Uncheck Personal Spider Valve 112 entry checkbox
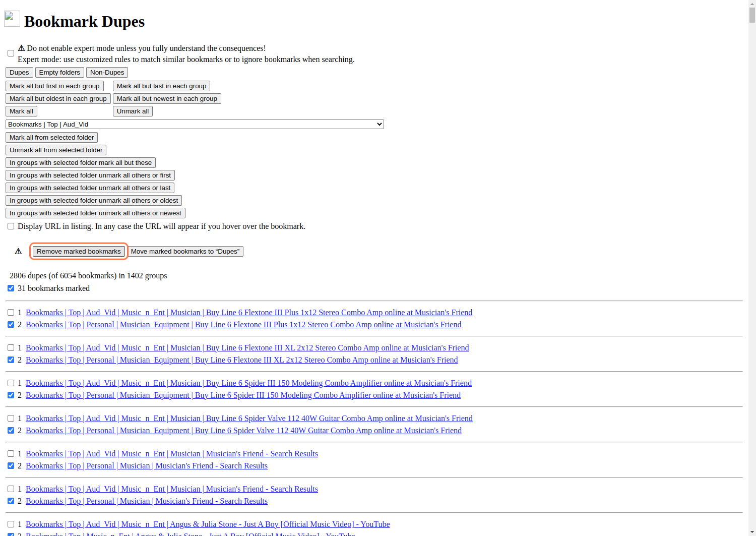This screenshot has width=756, height=536. [x=11, y=431]
